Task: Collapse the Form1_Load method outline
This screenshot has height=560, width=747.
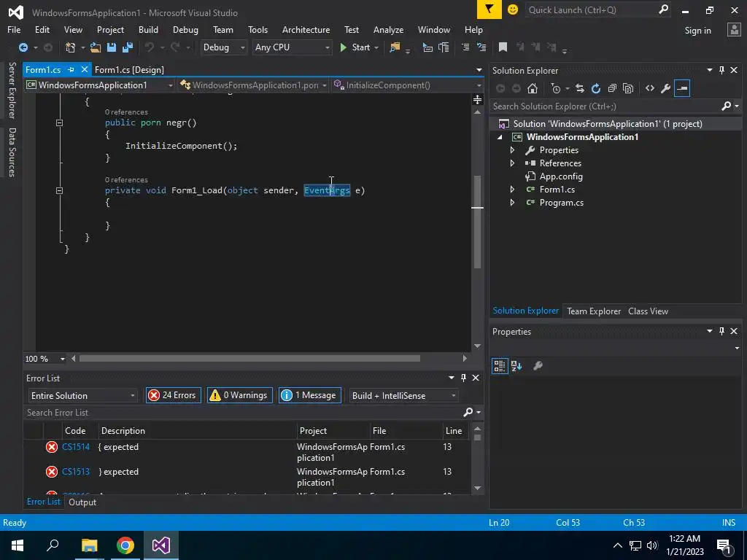Action: (59, 190)
